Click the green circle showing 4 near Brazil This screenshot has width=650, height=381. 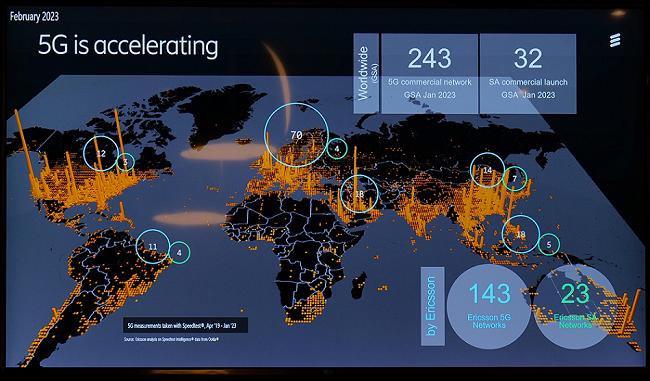[179, 252]
